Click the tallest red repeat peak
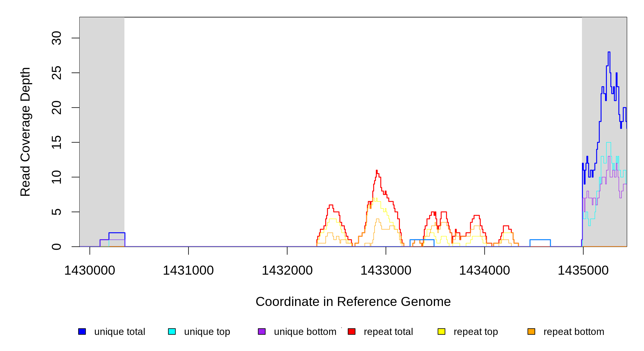The height and width of the screenshot is (351, 644). (377, 171)
